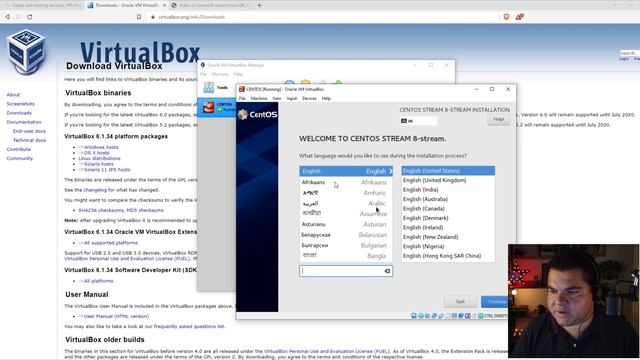Switch to the third browser tab

coord(211,5)
